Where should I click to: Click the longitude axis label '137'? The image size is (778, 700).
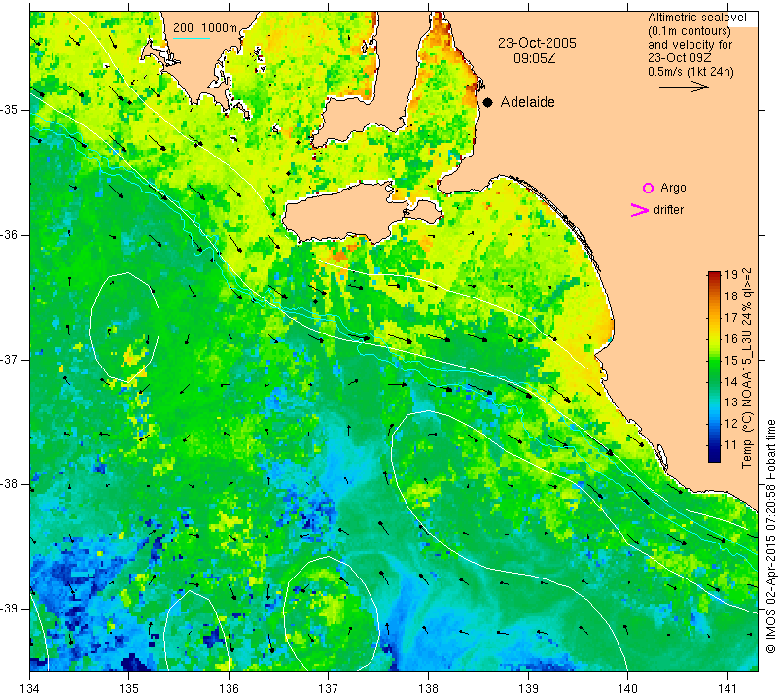pos(329,689)
